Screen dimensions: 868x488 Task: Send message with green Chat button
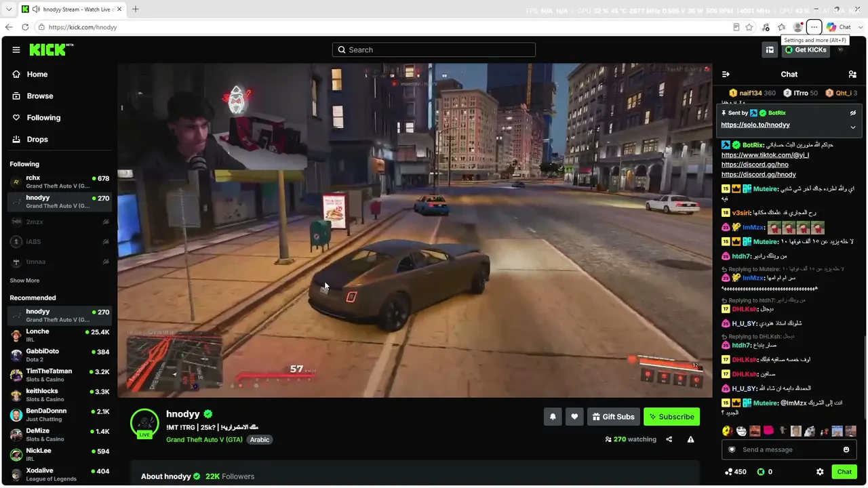click(x=844, y=472)
